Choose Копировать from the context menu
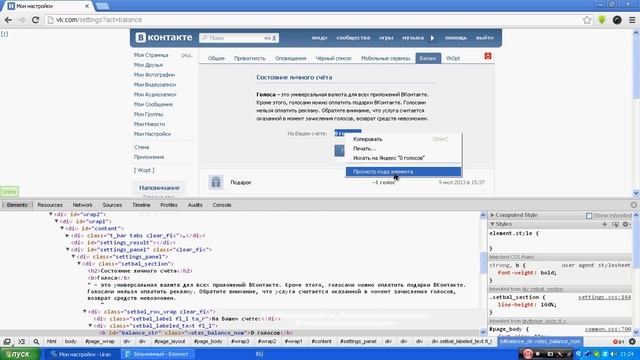The image size is (640, 360). (x=404, y=139)
